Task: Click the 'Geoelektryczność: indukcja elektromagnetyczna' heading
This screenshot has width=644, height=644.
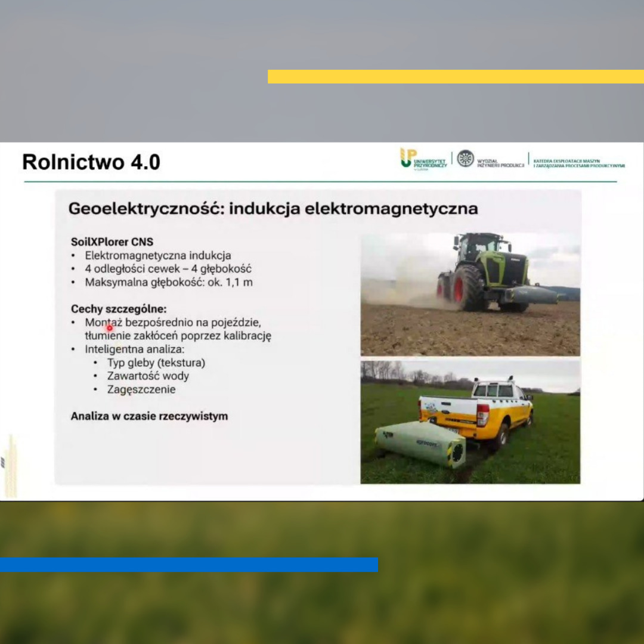Action: pos(273,209)
